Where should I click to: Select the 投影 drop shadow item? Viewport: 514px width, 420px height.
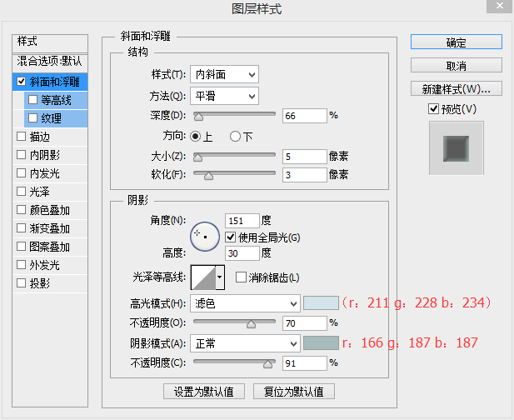[39, 283]
